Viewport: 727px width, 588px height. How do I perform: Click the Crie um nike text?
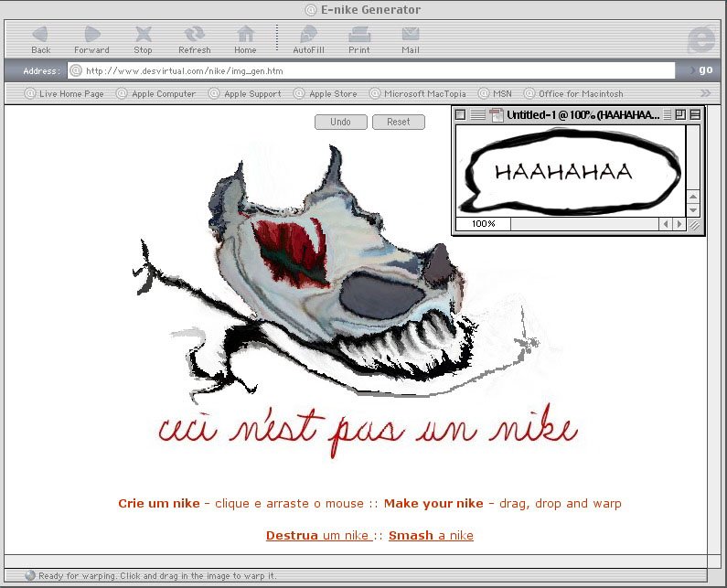click(x=159, y=504)
